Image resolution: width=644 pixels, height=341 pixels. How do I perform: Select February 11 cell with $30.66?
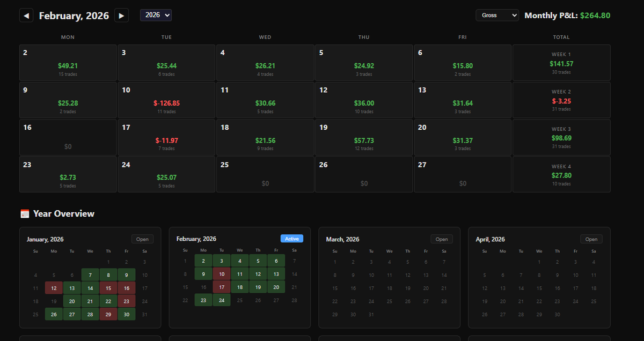click(x=265, y=100)
